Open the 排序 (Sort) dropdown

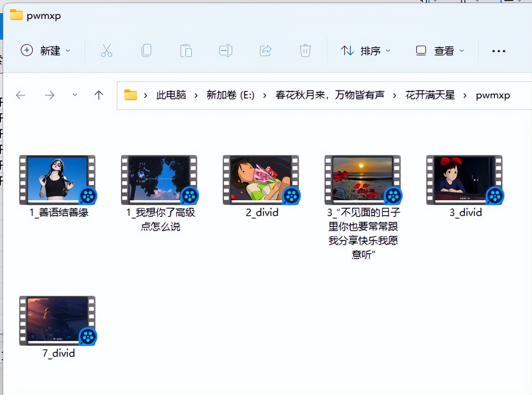(x=366, y=51)
